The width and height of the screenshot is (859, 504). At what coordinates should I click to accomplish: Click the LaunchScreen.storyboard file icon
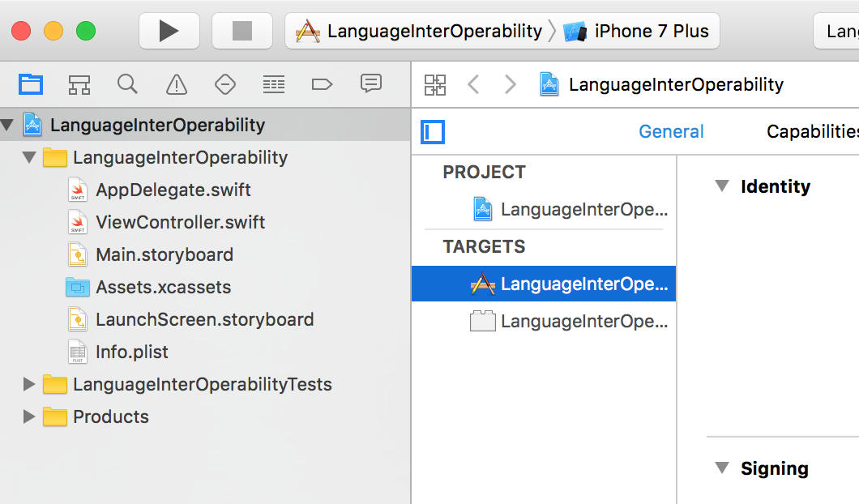point(78,319)
